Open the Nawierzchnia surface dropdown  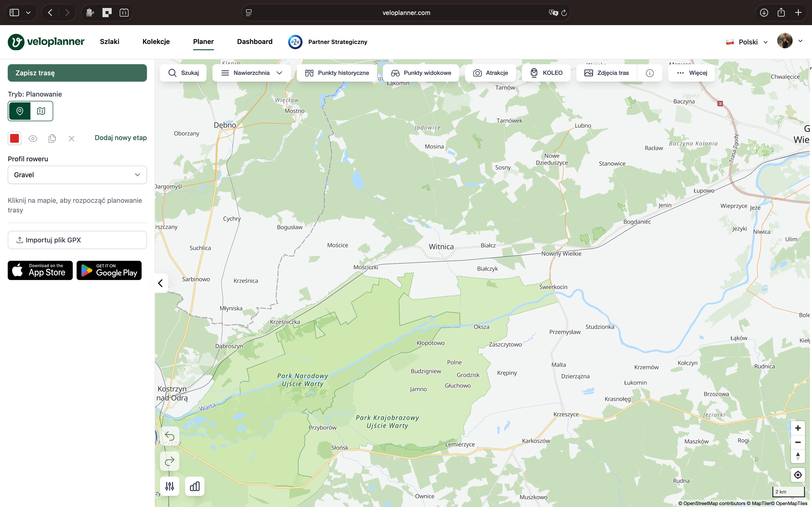click(251, 73)
